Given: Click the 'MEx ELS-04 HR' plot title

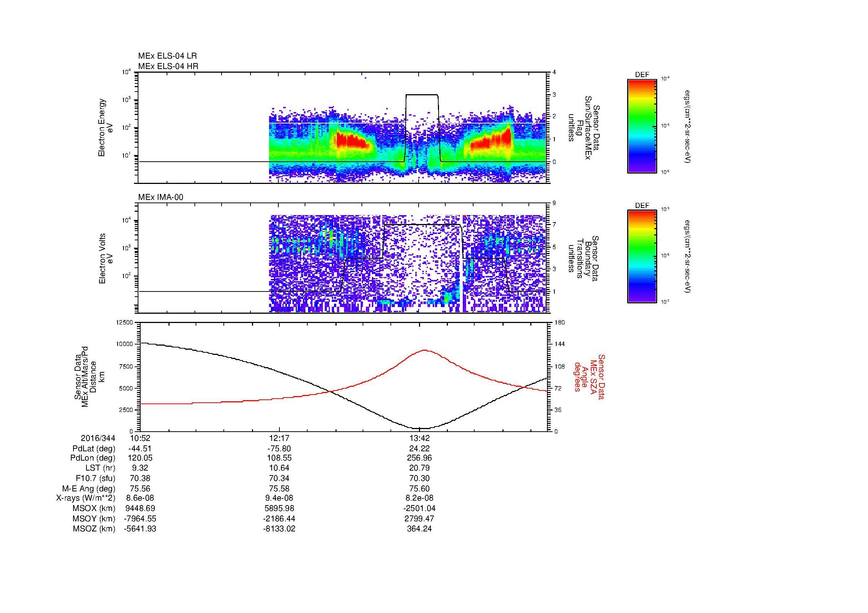Looking at the screenshot, I should 168,66.
